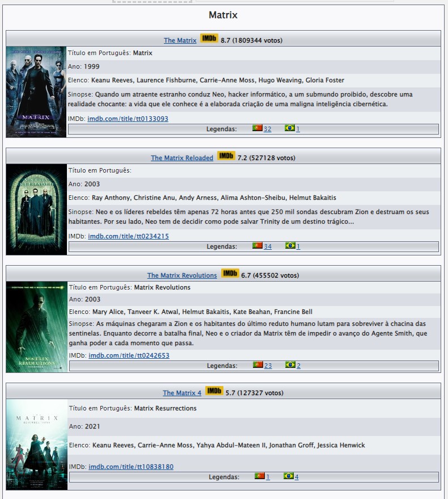Open The Matrix Revolutions title link
This screenshot has width=448, height=499.
point(182,275)
